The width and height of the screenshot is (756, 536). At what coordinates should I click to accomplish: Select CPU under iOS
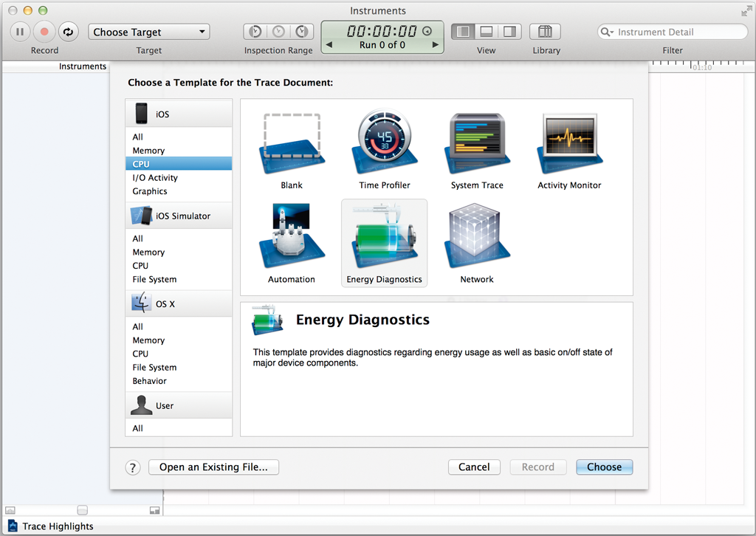pos(179,164)
